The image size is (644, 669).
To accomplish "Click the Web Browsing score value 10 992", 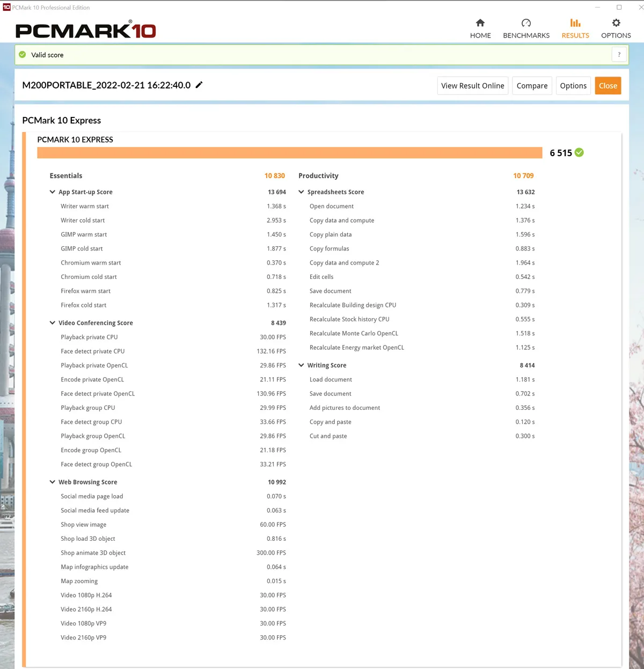I will (277, 482).
